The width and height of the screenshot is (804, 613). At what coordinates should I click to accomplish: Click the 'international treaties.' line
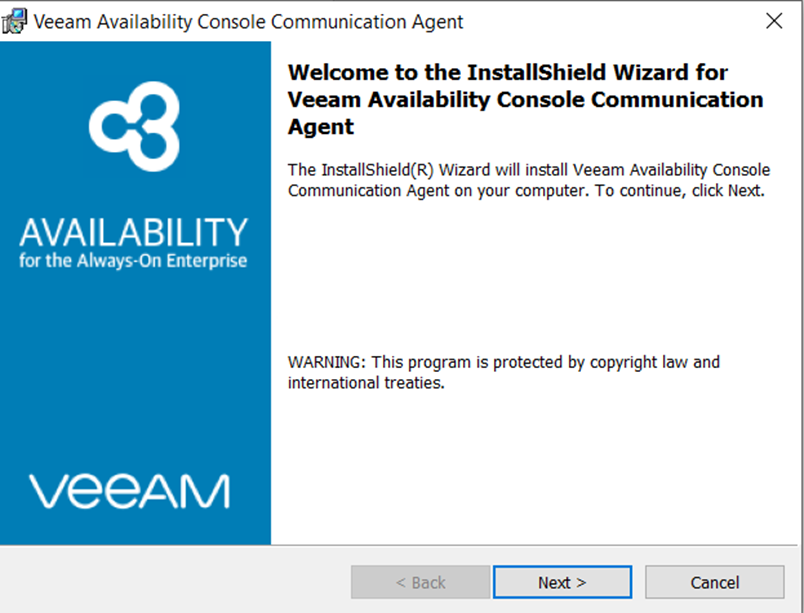(366, 383)
